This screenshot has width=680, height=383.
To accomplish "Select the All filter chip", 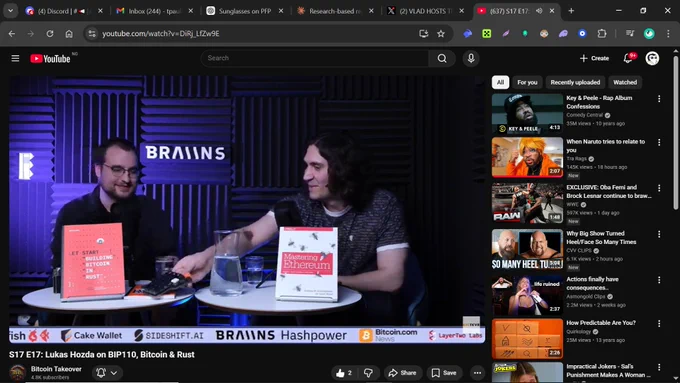I will (x=500, y=82).
